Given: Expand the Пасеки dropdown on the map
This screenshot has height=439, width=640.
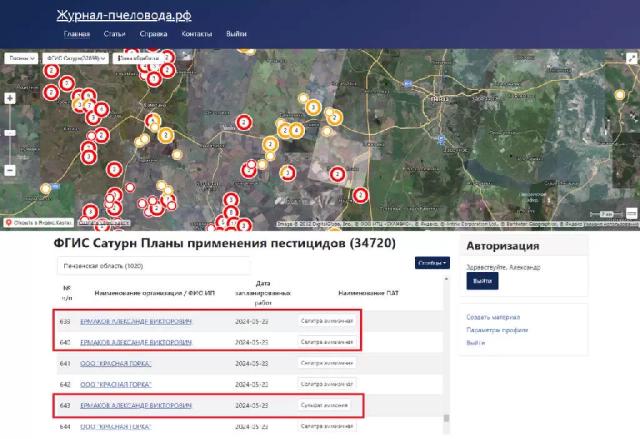Looking at the screenshot, I should click(20, 59).
